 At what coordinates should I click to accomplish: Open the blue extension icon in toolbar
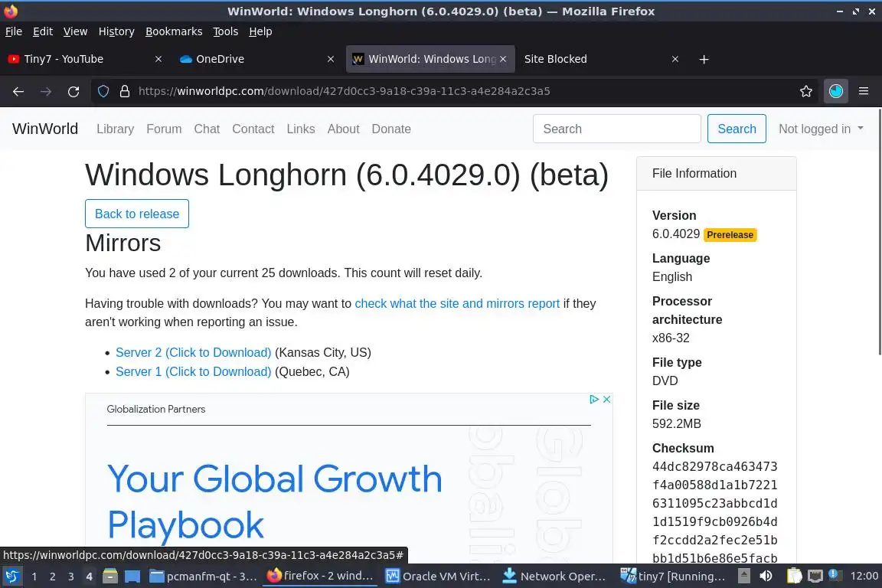[836, 92]
